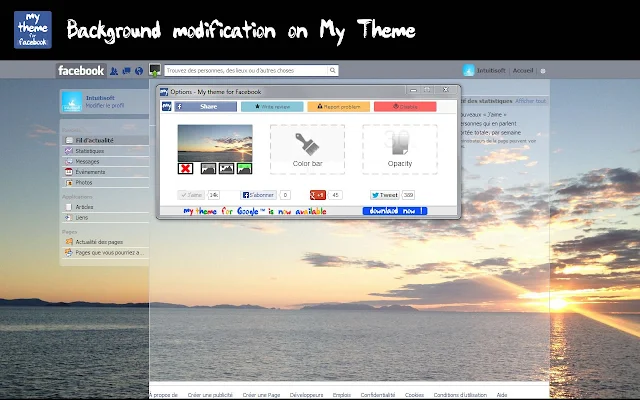Click the red Disable button

pos(405,107)
